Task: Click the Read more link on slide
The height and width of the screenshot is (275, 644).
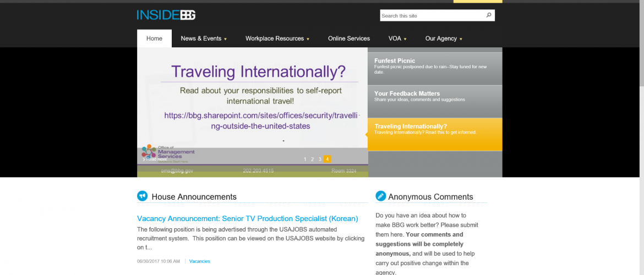Action: point(155,159)
